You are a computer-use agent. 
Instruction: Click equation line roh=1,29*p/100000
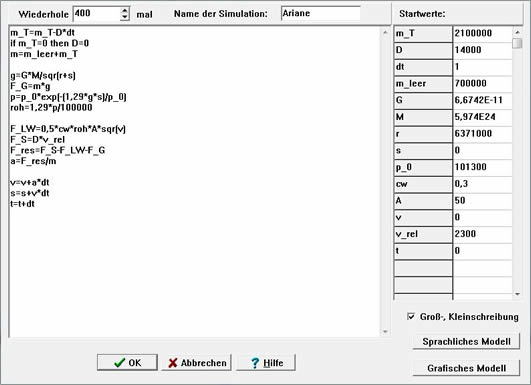[51, 107]
